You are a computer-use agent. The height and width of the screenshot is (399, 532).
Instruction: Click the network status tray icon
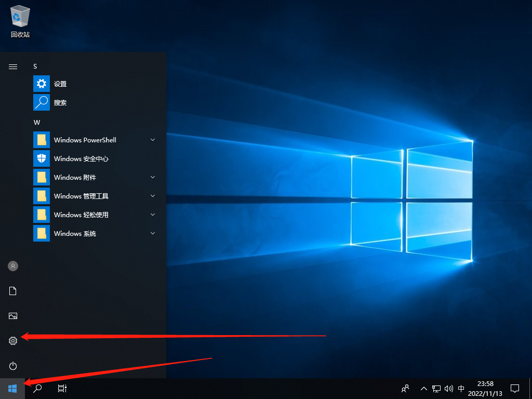pos(436,389)
